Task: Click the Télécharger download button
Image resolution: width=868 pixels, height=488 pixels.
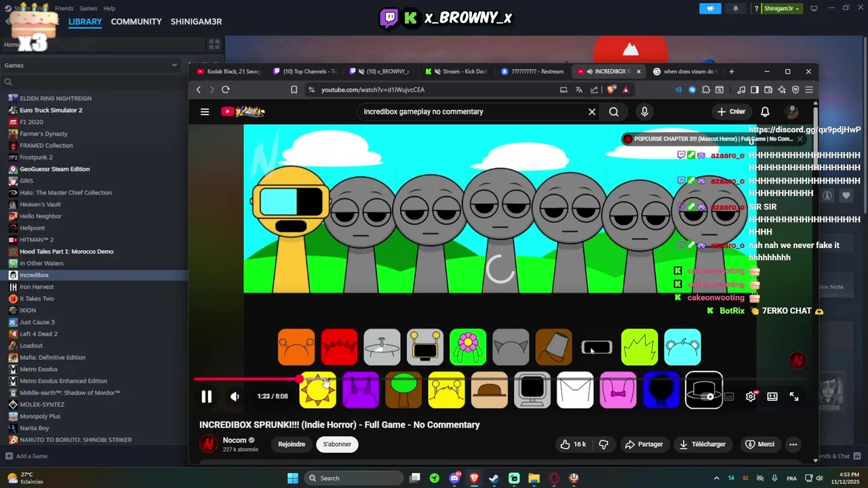Action: click(703, 444)
